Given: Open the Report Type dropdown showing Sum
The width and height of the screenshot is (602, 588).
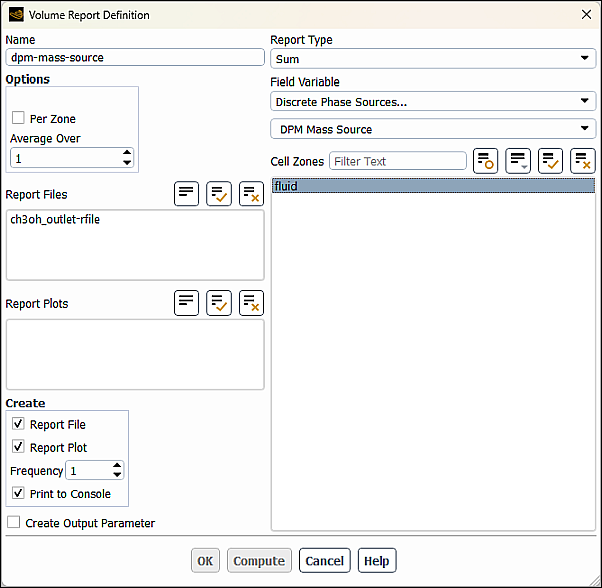Looking at the screenshot, I should pyautogui.click(x=432, y=59).
